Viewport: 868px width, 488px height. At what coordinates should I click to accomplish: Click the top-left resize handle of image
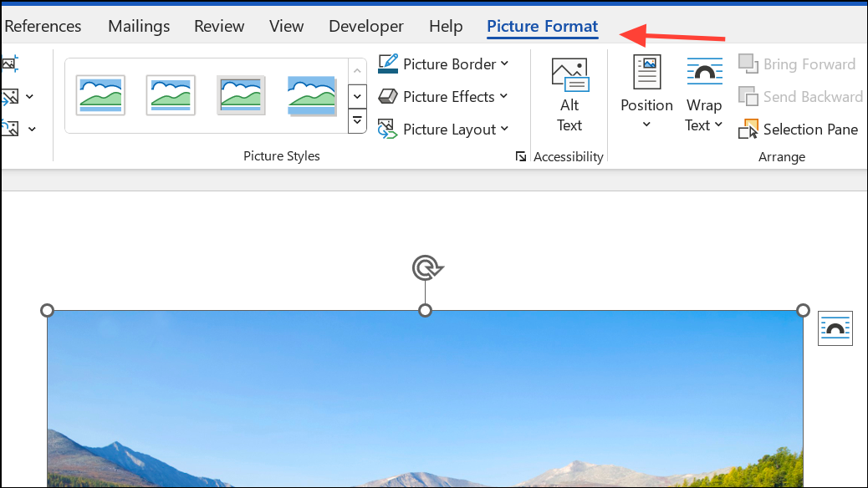[x=47, y=310]
